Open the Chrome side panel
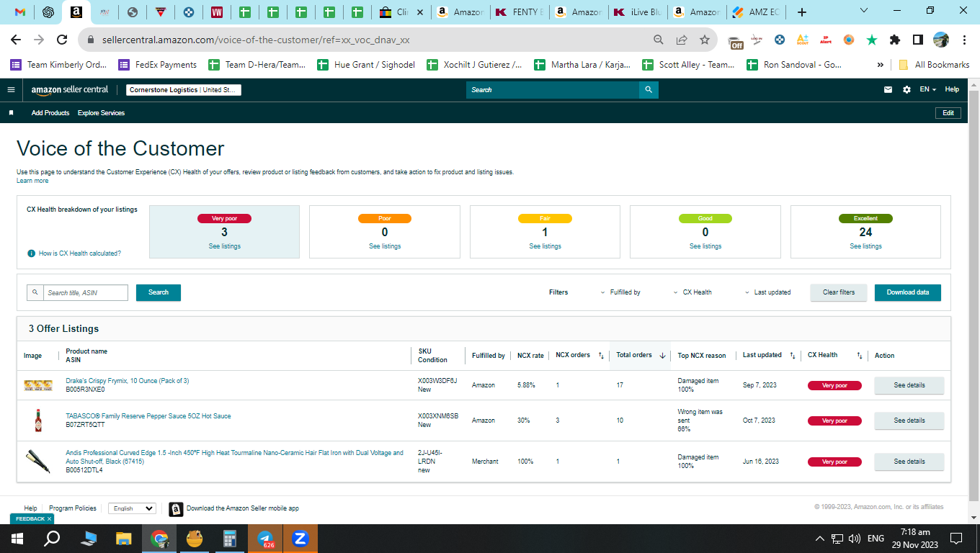The image size is (980, 553). (x=918, y=40)
